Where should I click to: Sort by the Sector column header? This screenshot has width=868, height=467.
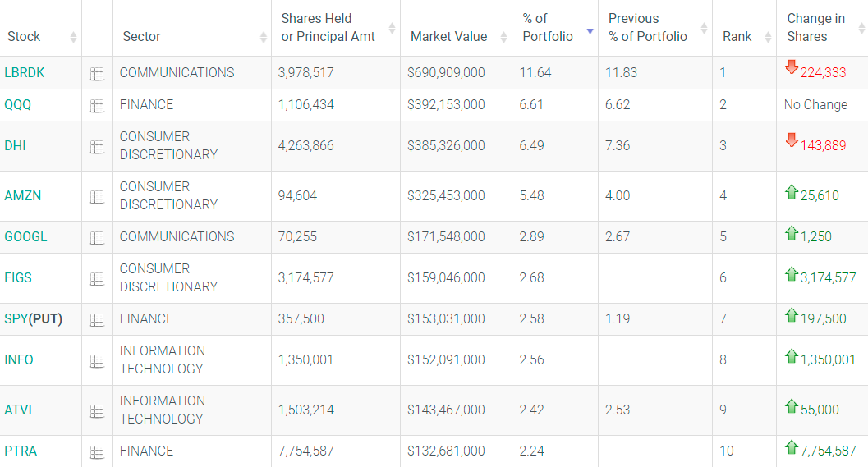coord(141,36)
